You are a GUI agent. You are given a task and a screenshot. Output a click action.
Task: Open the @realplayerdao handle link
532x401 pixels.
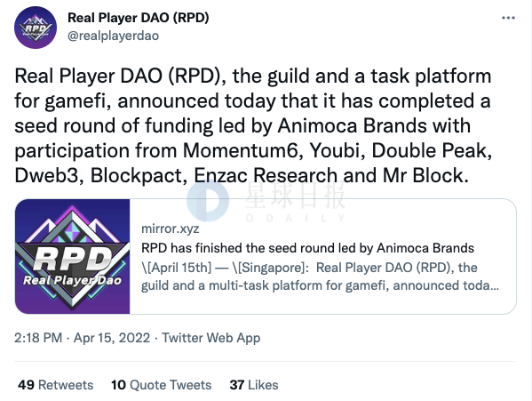point(114,36)
